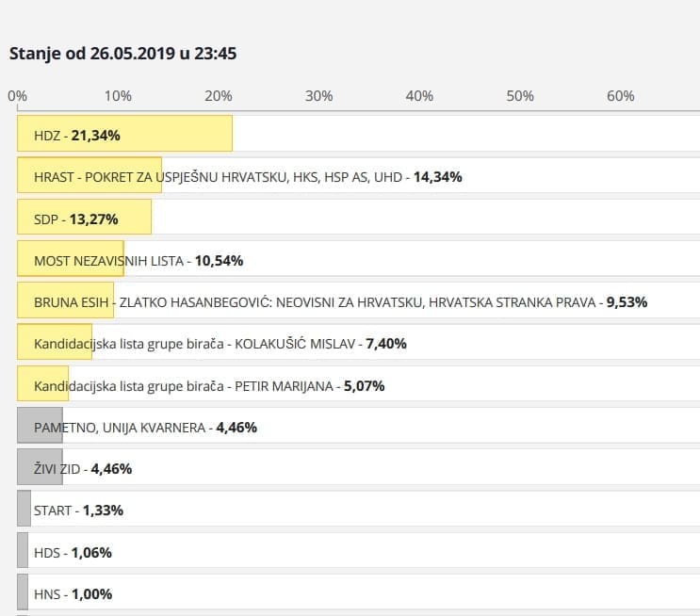Select the KOLAKUŠIĆ MISLAV candidate list row
This screenshot has width=700, height=616.
click(x=220, y=344)
